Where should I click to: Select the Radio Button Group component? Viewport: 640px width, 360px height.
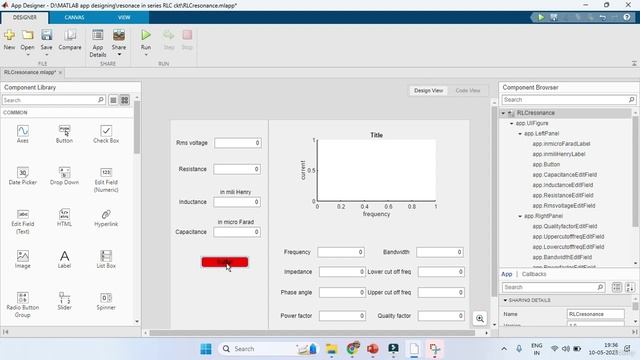point(23,305)
